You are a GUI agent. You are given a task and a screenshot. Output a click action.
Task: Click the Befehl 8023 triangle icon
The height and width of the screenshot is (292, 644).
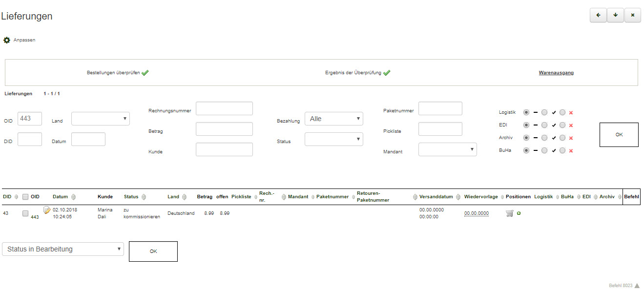tap(637, 286)
